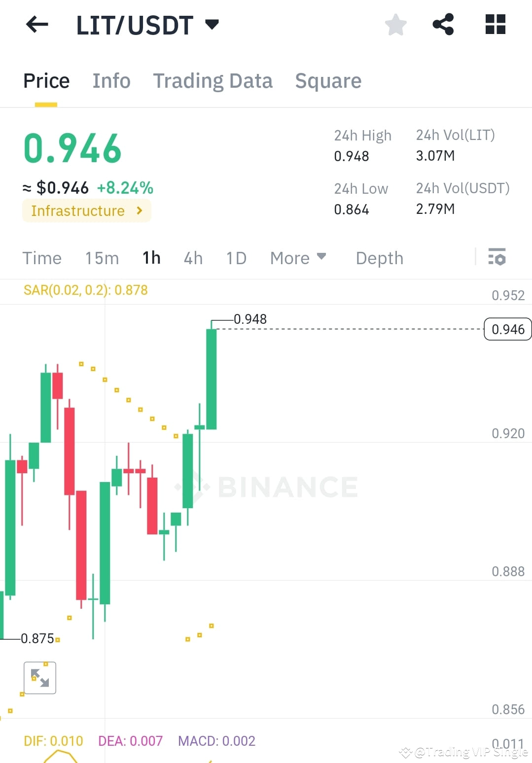Open the More timeframes dropdown

pos(298,257)
